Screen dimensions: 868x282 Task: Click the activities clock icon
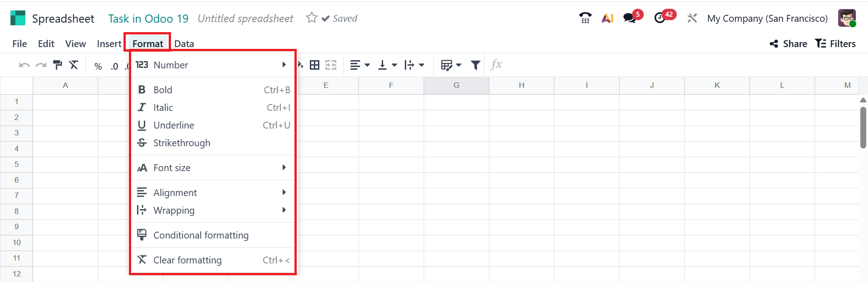pyautogui.click(x=660, y=18)
